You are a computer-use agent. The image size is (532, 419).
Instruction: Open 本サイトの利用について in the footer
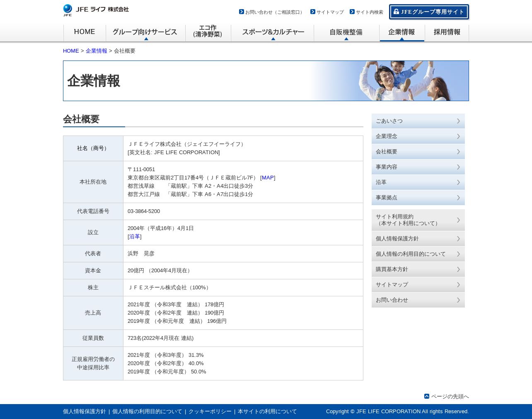coord(267,412)
